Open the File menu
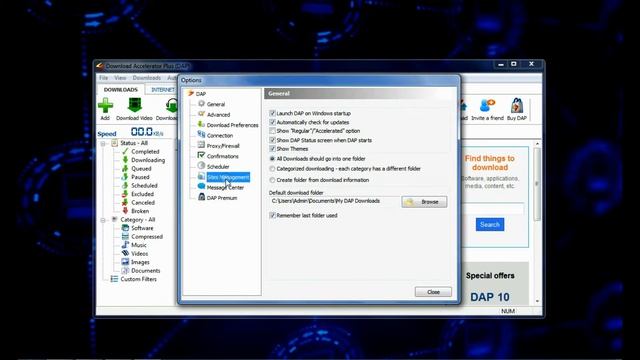The image size is (640, 360). [104, 78]
